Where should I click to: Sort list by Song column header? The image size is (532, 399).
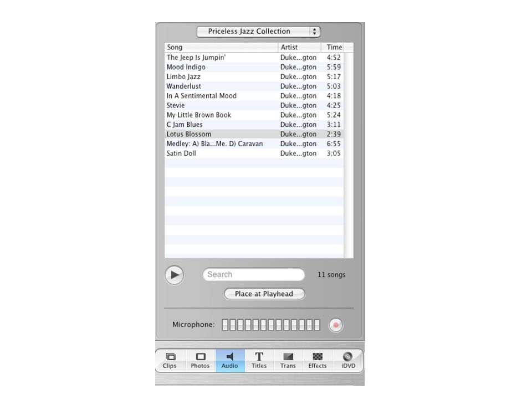point(221,47)
